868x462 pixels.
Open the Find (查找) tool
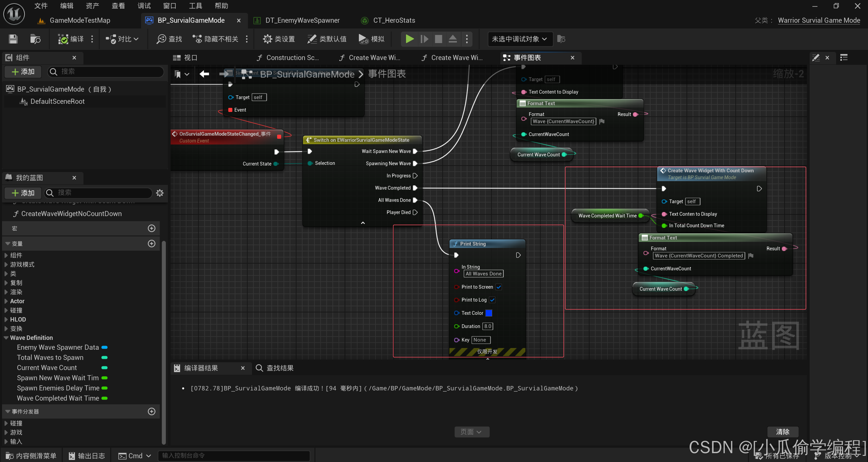(169, 39)
